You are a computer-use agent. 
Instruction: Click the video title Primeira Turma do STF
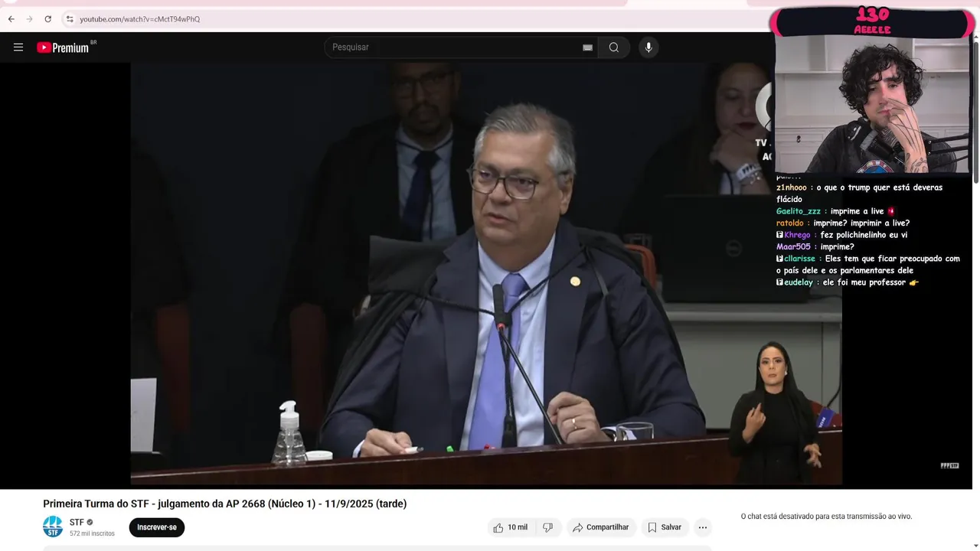click(225, 504)
